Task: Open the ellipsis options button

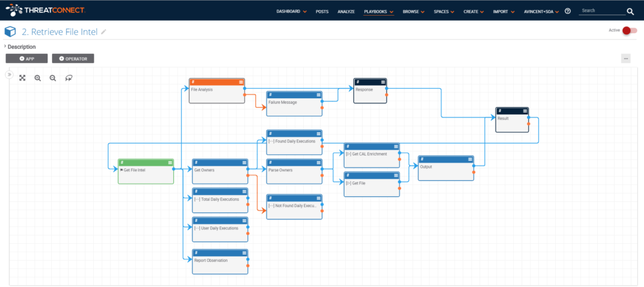Action: pos(626,58)
